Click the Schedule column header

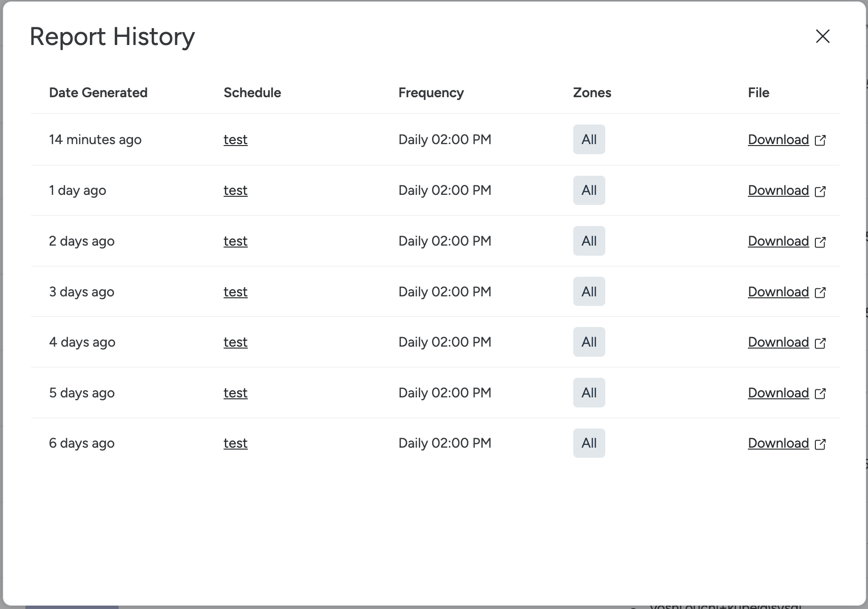click(252, 92)
